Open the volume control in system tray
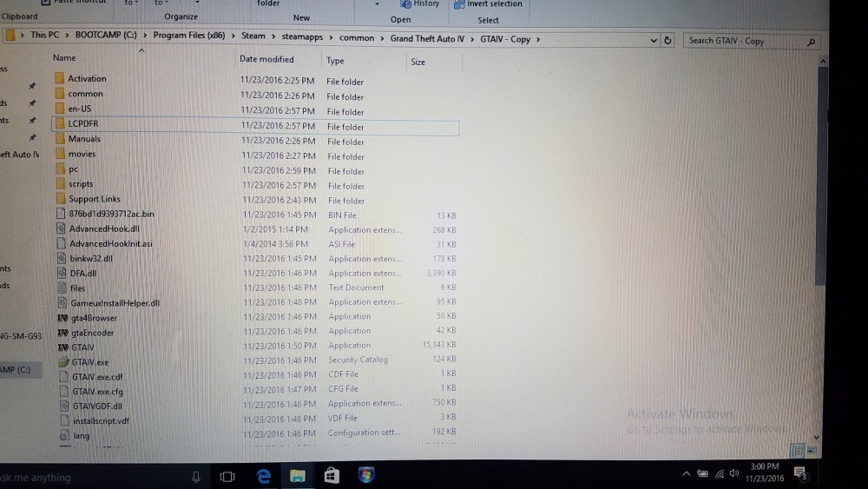868x489 pixels. pyautogui.click(x=734, y=473)
